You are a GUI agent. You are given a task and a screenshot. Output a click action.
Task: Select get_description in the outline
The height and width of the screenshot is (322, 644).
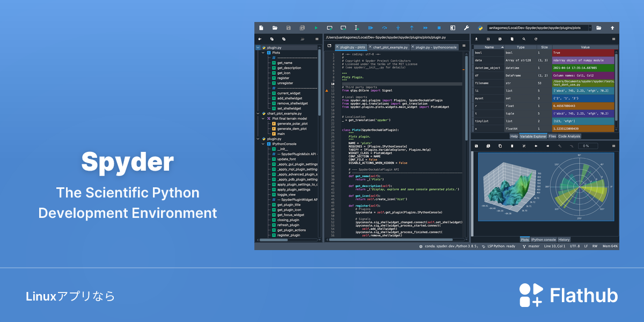click(289, 68)
